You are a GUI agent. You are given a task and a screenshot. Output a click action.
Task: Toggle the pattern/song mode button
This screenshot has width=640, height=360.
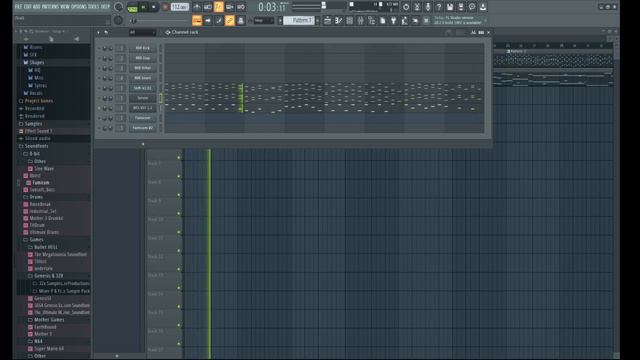pyautogui.click(x=132, y=7)
